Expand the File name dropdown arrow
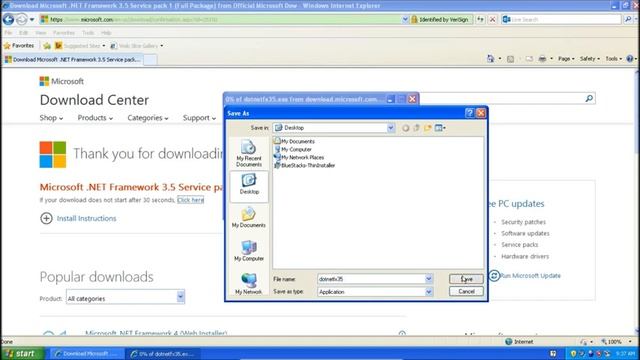 click(x=429, y=279)
